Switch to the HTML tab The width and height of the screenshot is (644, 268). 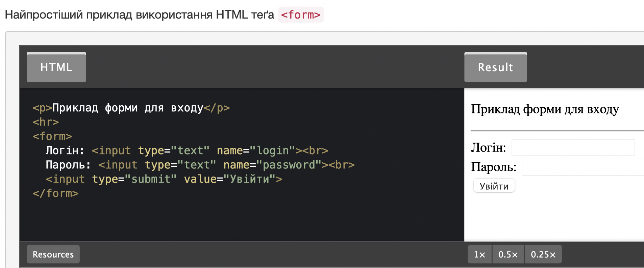point(56,67)
